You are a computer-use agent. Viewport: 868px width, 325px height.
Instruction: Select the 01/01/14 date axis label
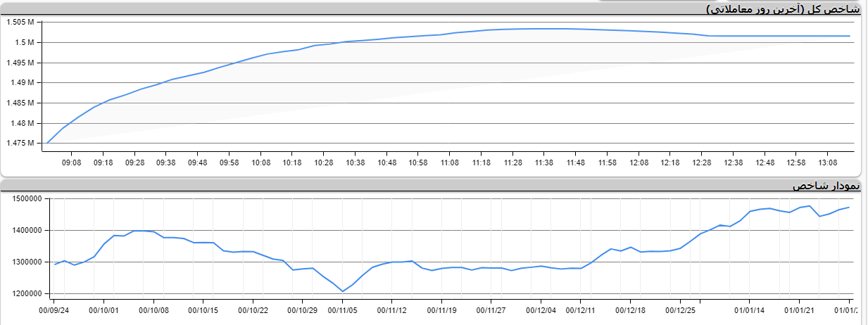click(x=749, y=310)
